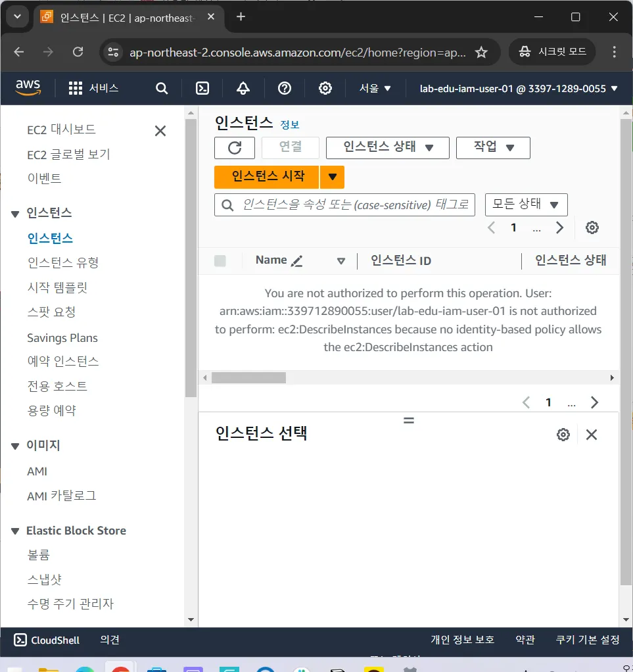633x672 pixels.
Task: Collapse the 인스턴스 section in sidebar
Action: click(x=15, y=214)
